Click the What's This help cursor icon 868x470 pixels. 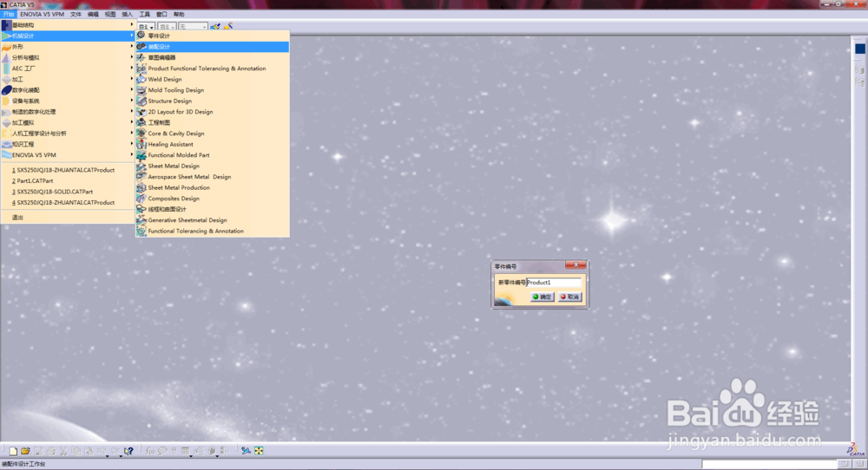128,451
